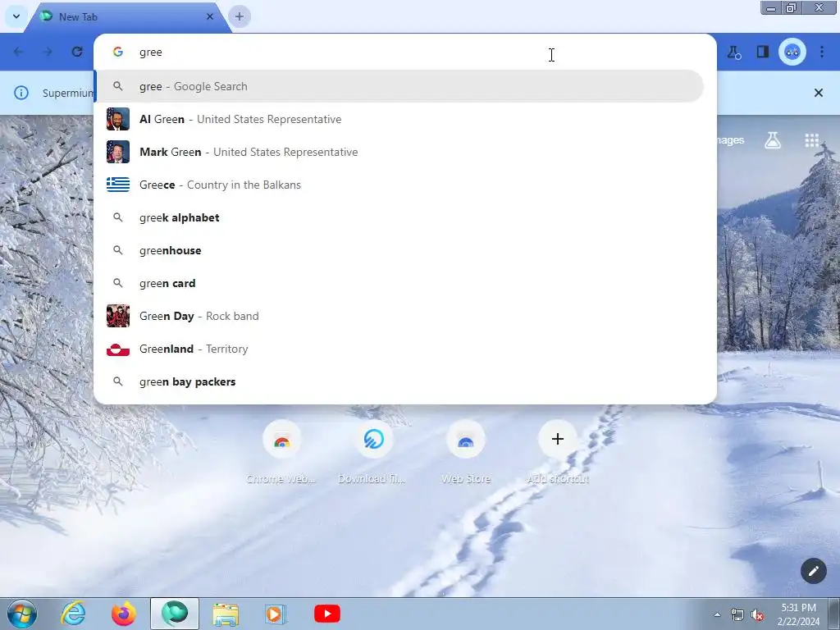Screen dimensions: 840x630
Task: Open the three-dot browser menu
Action: 822,52
